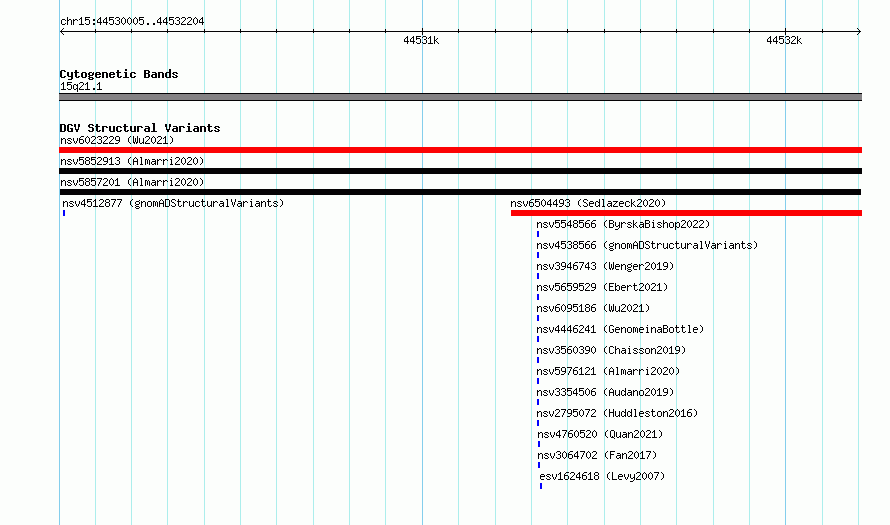Click the 44532k ruler label
Screen dimensions: 890x525
pos(784,40)
